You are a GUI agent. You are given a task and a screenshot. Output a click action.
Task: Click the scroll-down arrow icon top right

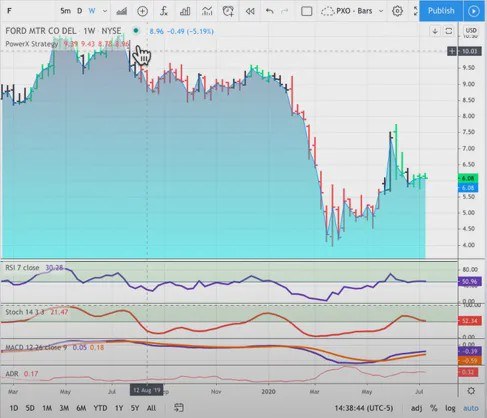(435, 31)
